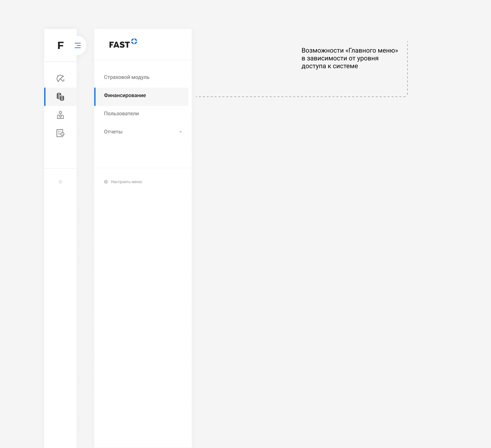
Task: Open Страховой модуль menu item
Action: [x=141, y=77]
